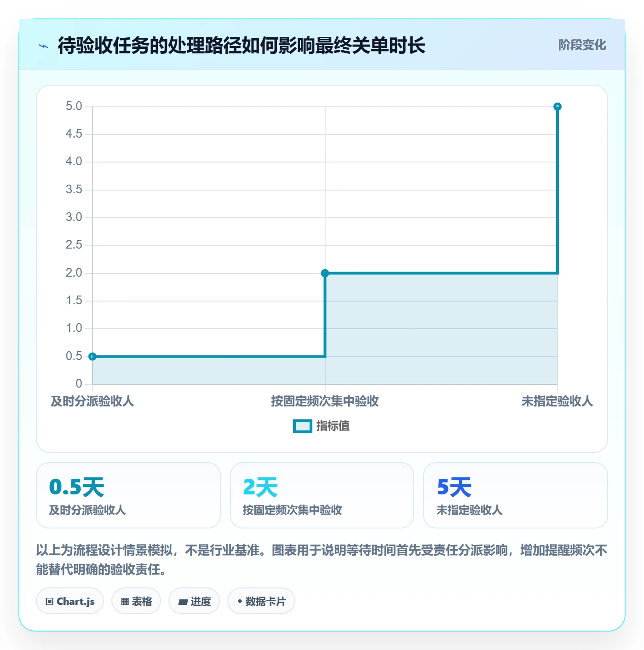The height and width of the screenshot is (650, 644).
Task: Click the y-axis tick 2.5
Action: tap(74, 245)
